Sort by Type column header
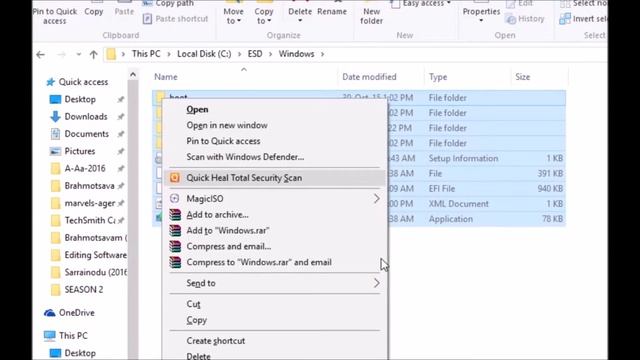This screenshot has width=640, height=360. (438, 77)
